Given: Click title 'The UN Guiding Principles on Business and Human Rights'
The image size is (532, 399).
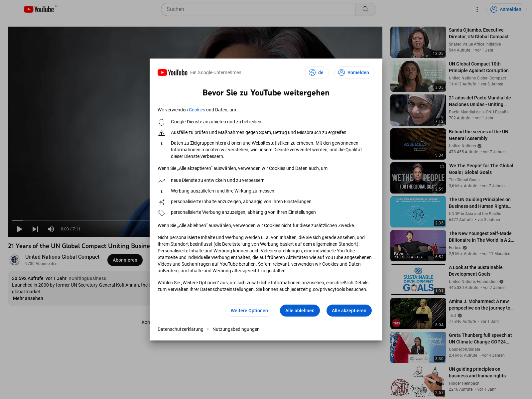Looking at the screenshot, I should coord(480,203).
